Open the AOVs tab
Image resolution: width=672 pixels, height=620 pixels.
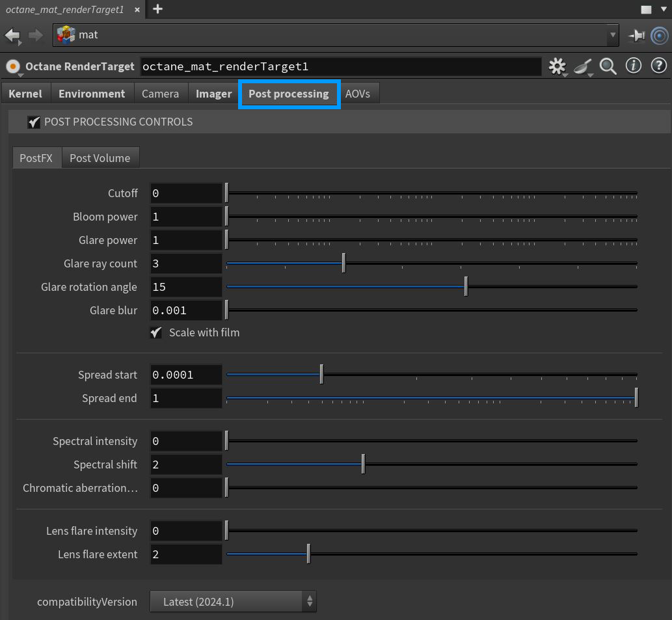pos(357,94)
